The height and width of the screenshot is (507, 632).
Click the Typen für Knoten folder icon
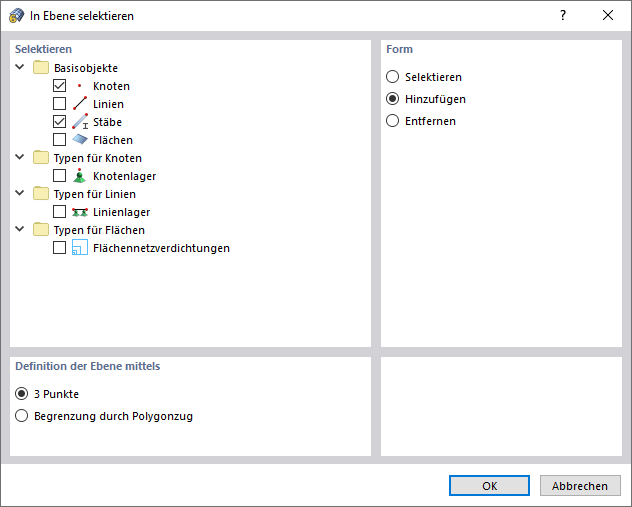pos(41,158)
